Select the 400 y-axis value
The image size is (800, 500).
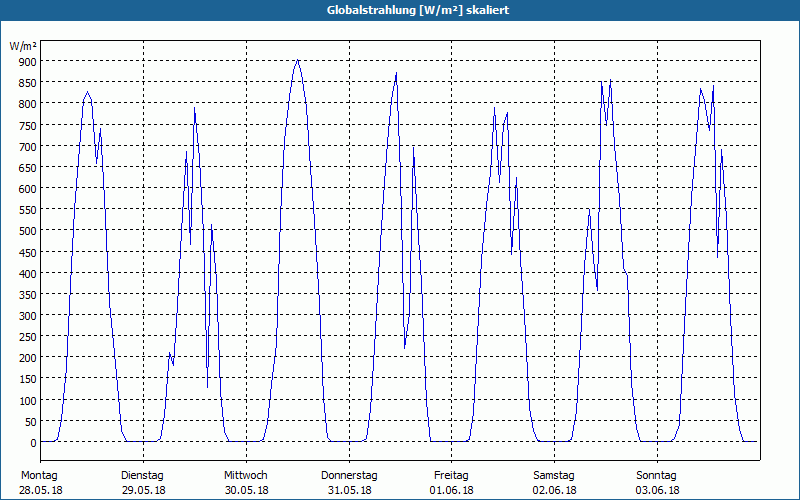click(28, 273)
